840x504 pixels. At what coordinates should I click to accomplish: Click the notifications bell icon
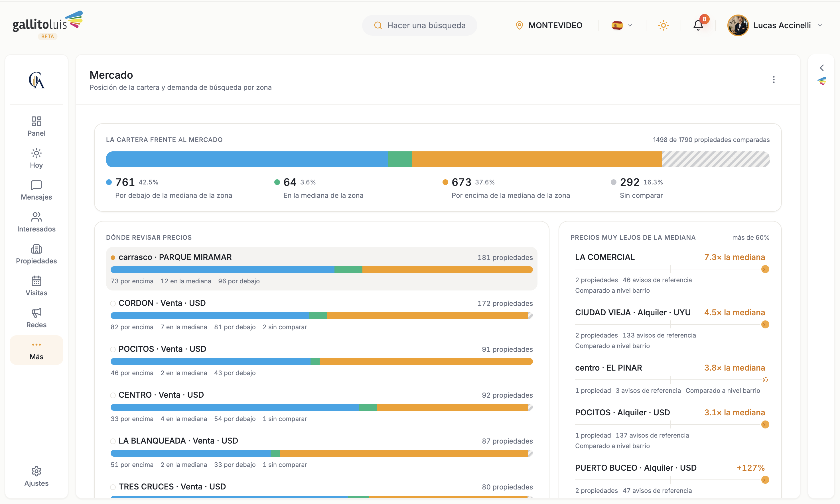pos(698,25)
